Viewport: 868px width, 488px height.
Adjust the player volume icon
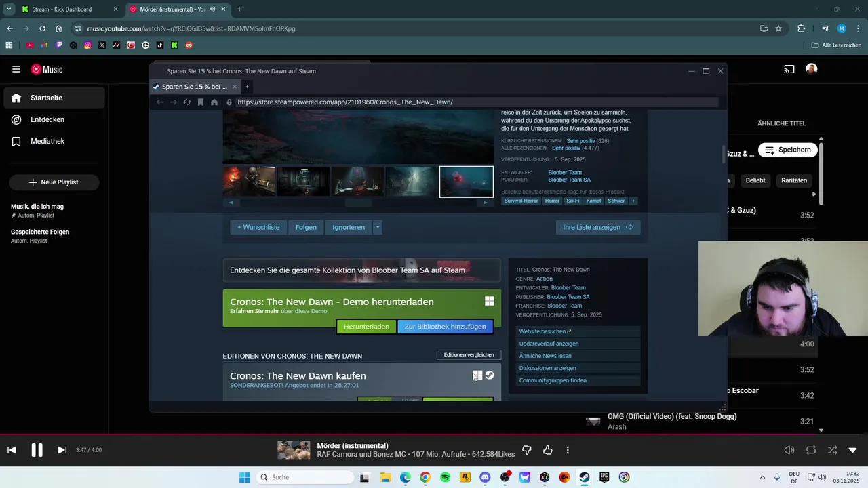[789, 450]
